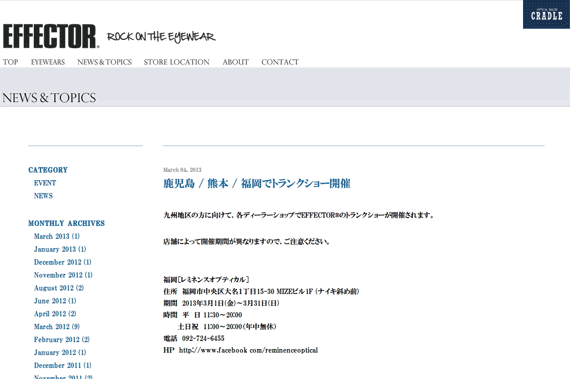Open June 2012 archive
Screen dimensions: 570x379
(55, 301)
